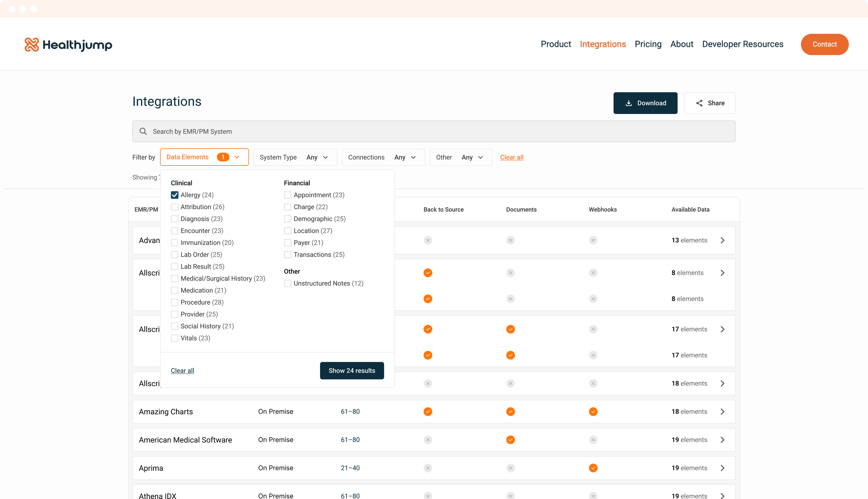The height and width of the screenshot is (499, 868).
Task: Click Amazing Charts Back to Source check
Action: coord(428,412)
